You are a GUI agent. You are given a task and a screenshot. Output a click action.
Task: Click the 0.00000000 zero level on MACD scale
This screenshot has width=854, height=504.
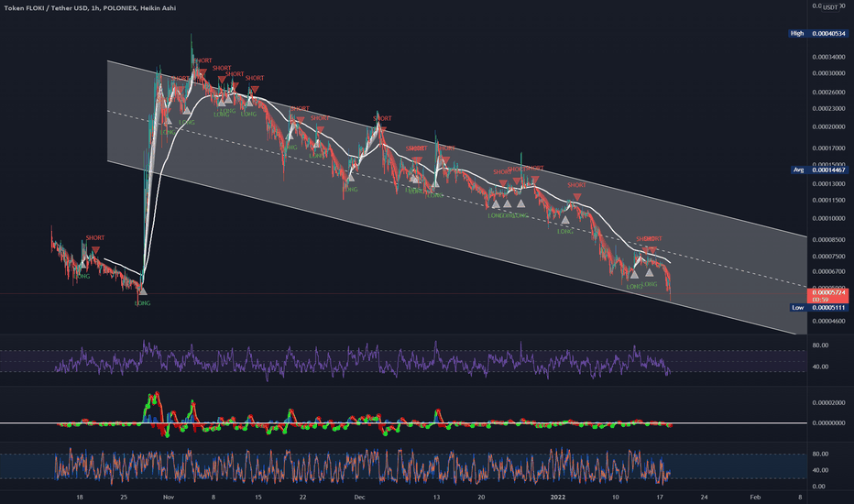828,422
